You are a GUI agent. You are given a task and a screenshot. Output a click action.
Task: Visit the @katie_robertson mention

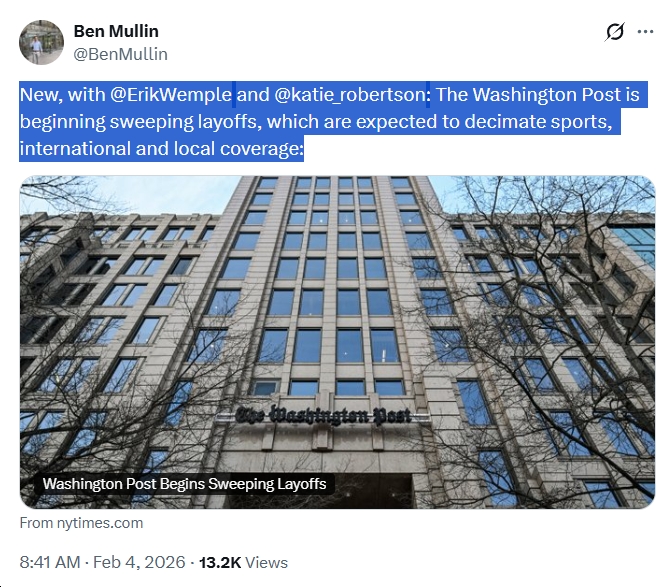coord(350,96)
